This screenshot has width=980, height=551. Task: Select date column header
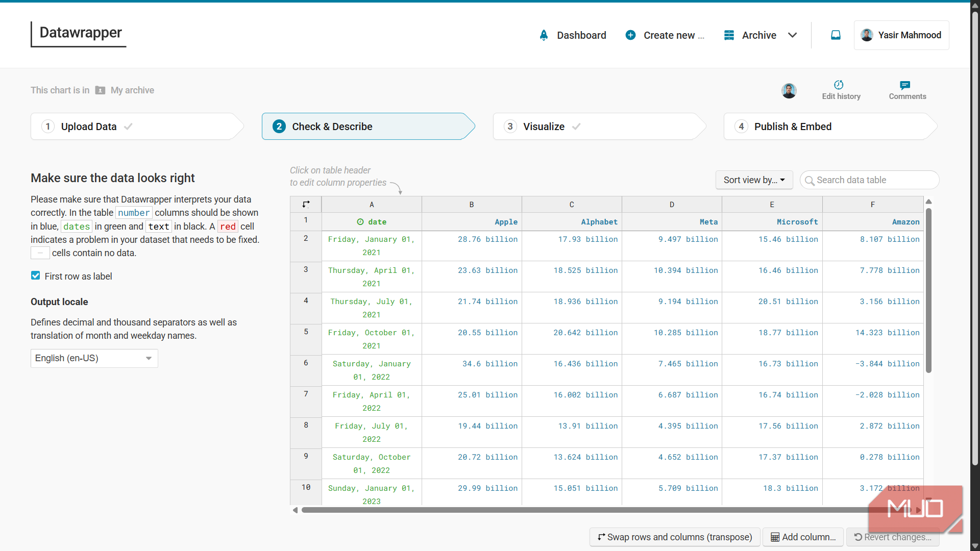coord(372,222)
